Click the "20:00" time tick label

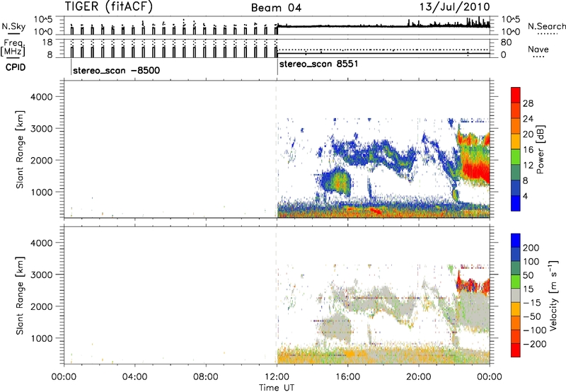click(419, 377)
